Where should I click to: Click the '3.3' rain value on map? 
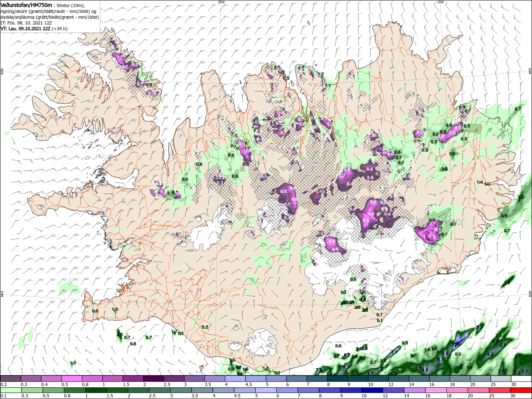pyautogui.click(x=517, y=373)
